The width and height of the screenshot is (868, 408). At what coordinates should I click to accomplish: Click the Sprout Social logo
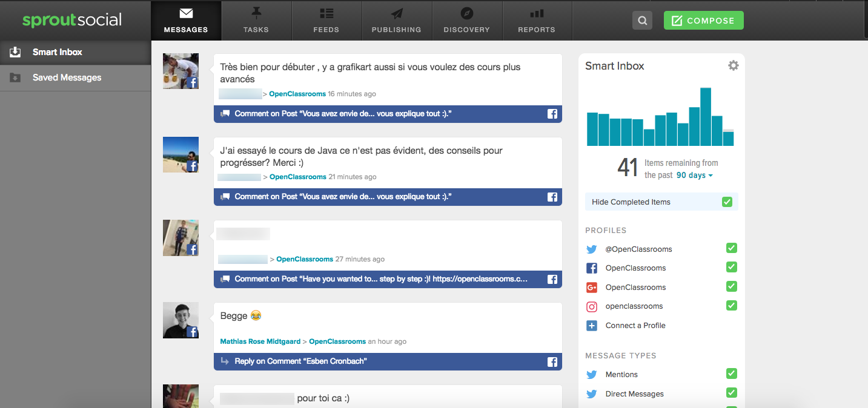pos(72,20)
